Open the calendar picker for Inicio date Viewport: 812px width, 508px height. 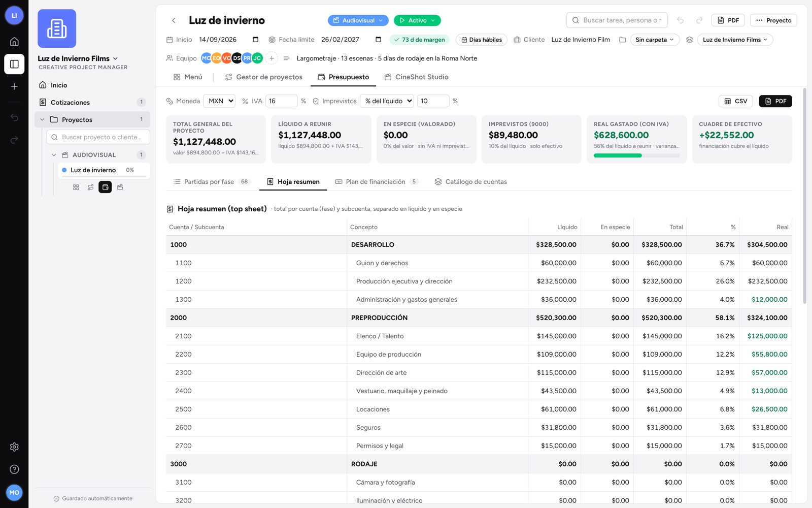point(255,40)
